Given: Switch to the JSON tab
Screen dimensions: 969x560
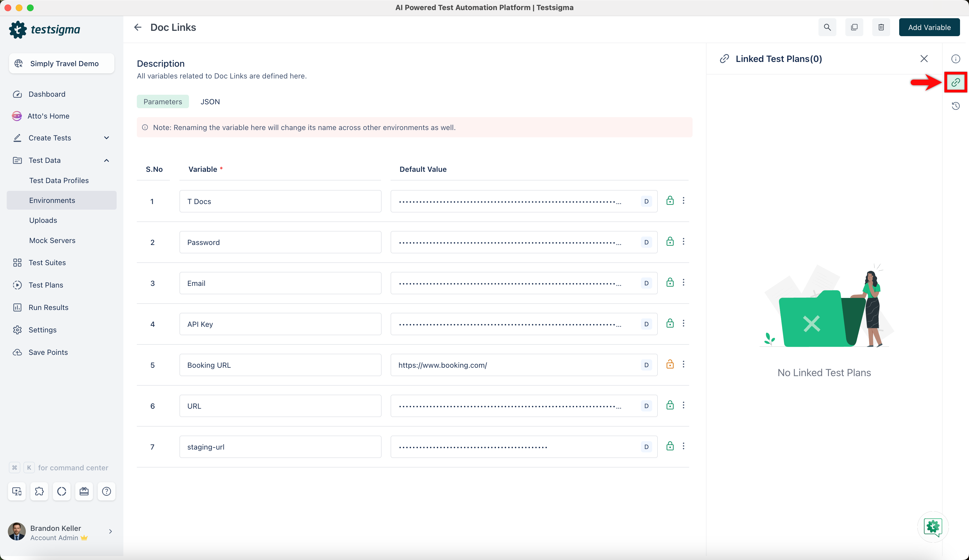Looking at the screenshot, I should 210,101.
